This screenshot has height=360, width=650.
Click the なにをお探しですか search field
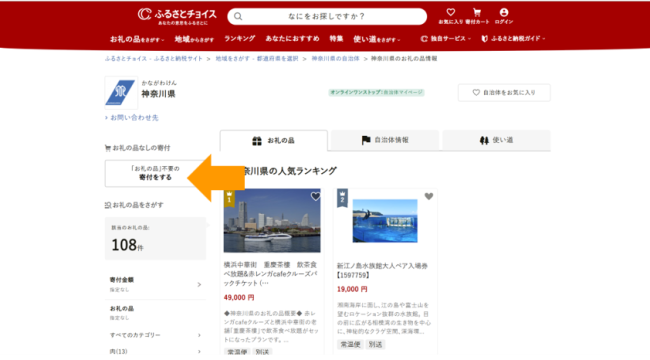[327, 17]
